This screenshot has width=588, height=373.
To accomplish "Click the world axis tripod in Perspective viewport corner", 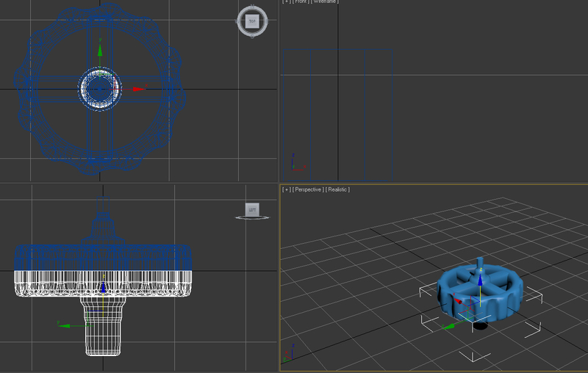I will (290, 356).
